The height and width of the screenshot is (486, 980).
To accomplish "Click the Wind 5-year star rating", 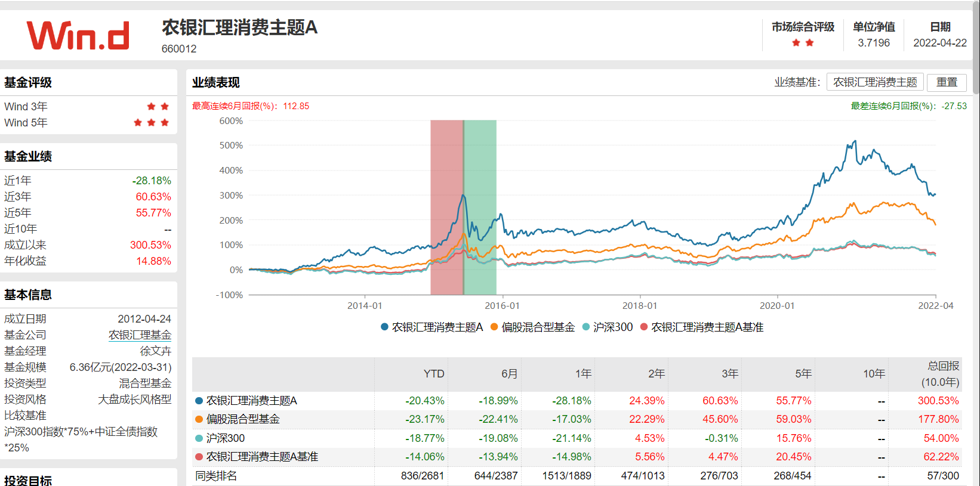I will [151, 123].
